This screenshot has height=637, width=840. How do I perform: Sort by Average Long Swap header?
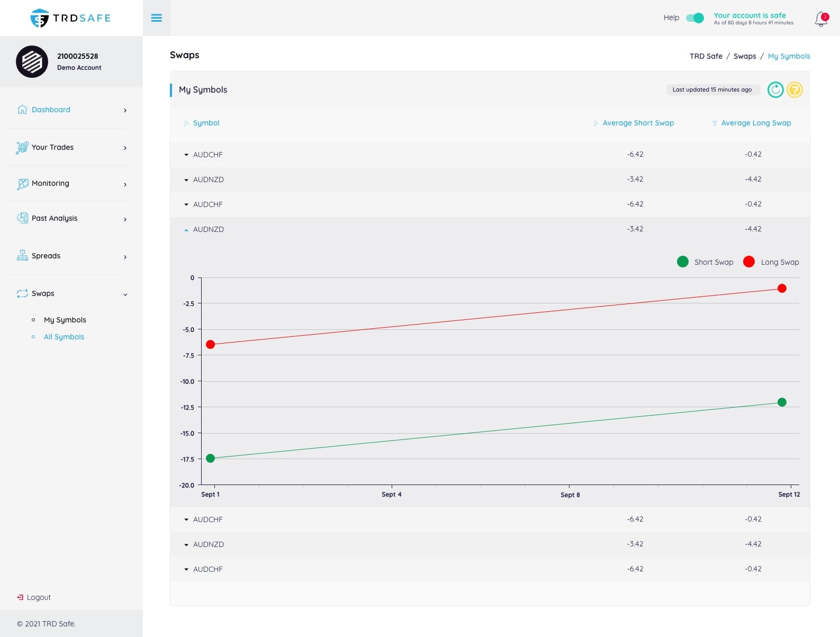[756, 123]
